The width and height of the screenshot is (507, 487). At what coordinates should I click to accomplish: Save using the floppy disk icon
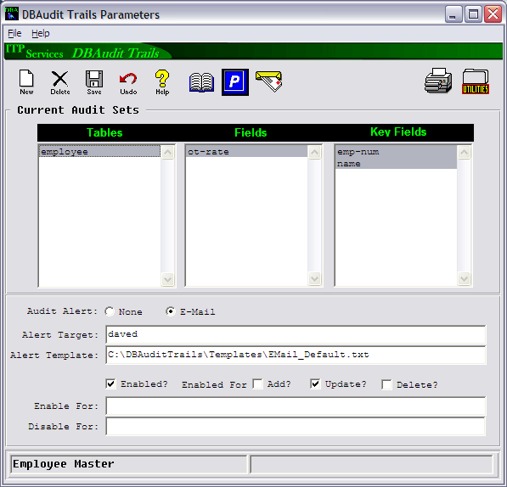pos(94,82)
